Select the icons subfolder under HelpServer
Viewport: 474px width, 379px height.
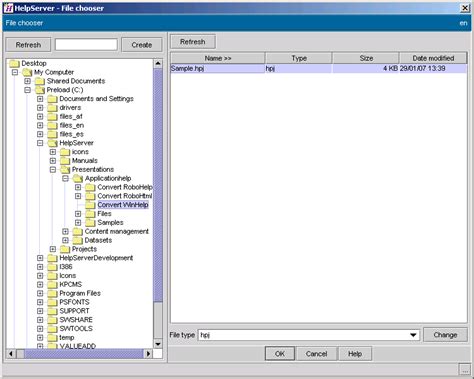(x=80, y=152)
